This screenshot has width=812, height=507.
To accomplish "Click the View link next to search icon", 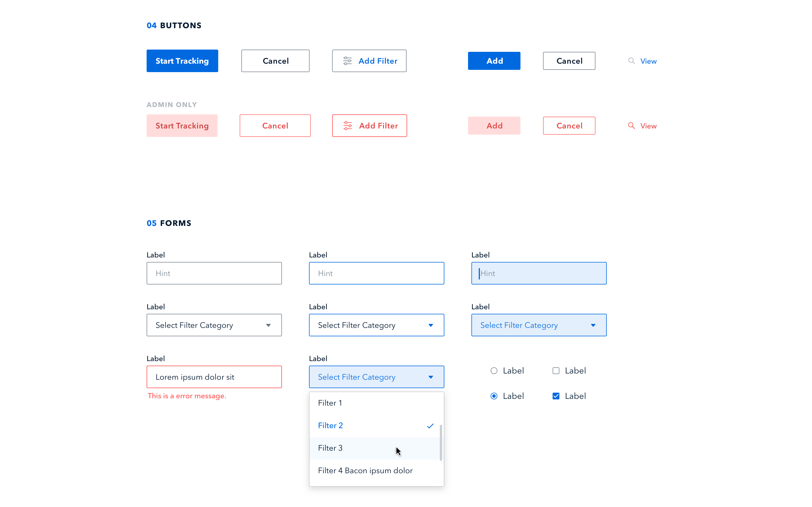I will (x=648, y=61).
